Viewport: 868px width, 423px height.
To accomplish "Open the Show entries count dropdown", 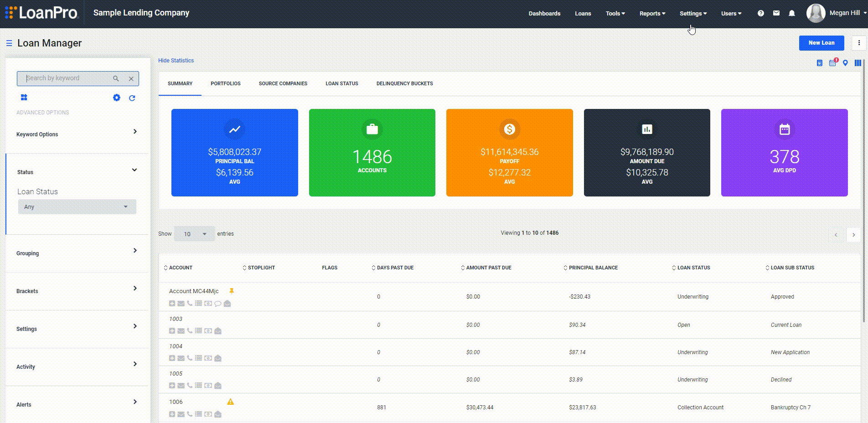I will [x=195, y=234].
